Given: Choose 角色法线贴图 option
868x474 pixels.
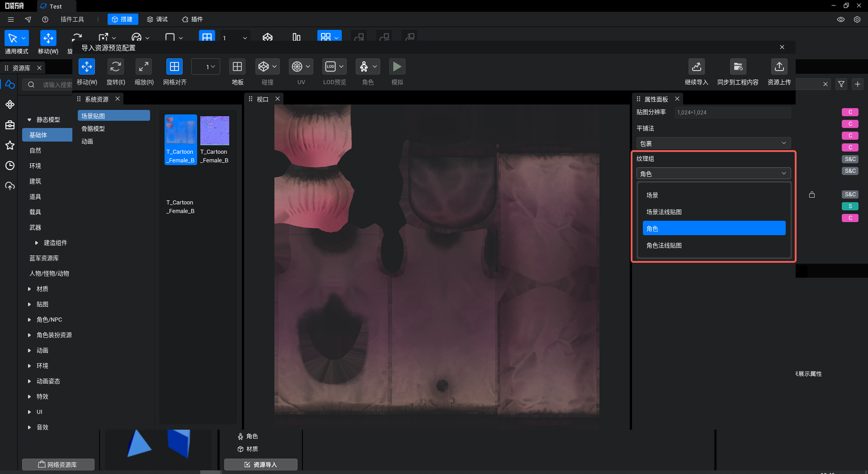Looking at the screenshot, I should (714, 246).
